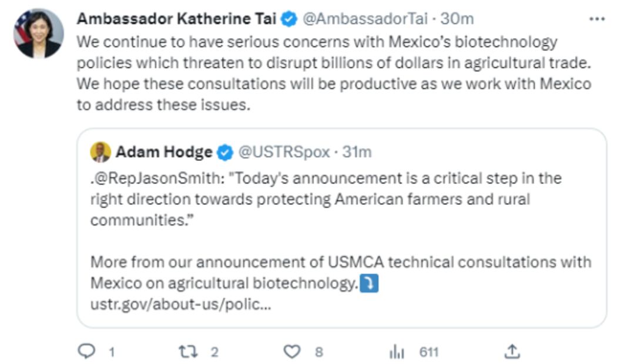The width and height of the screenshot is (624, 364).
Task: Open the Ambassador Katherine Tai display name
Action: click(176, 19)
